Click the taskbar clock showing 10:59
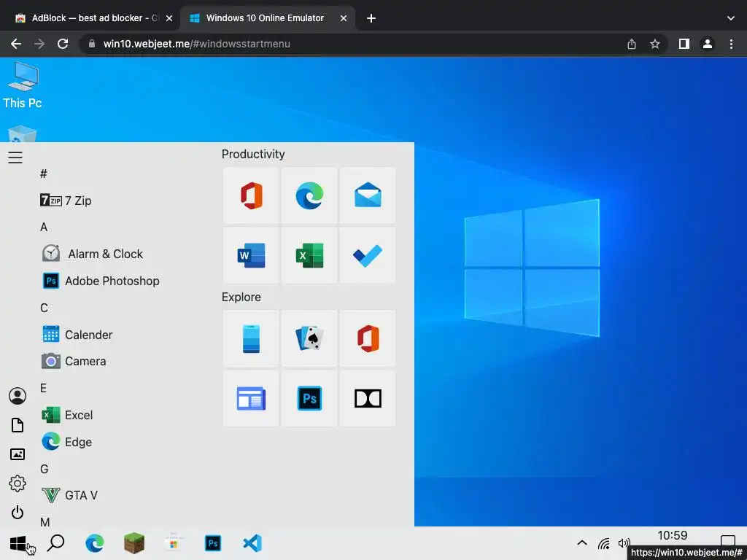This screenshot has height=560, width=747. 672,536
